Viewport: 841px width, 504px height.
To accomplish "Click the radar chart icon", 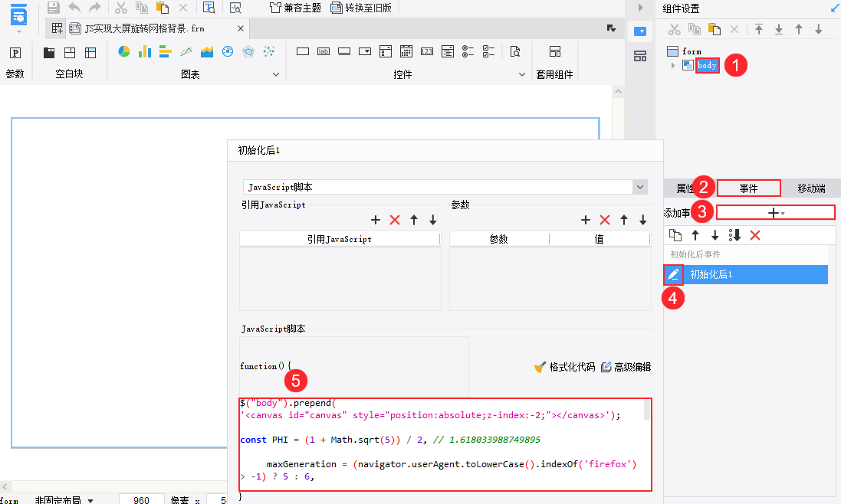I will pyautogui.click(x=248, y=51).
